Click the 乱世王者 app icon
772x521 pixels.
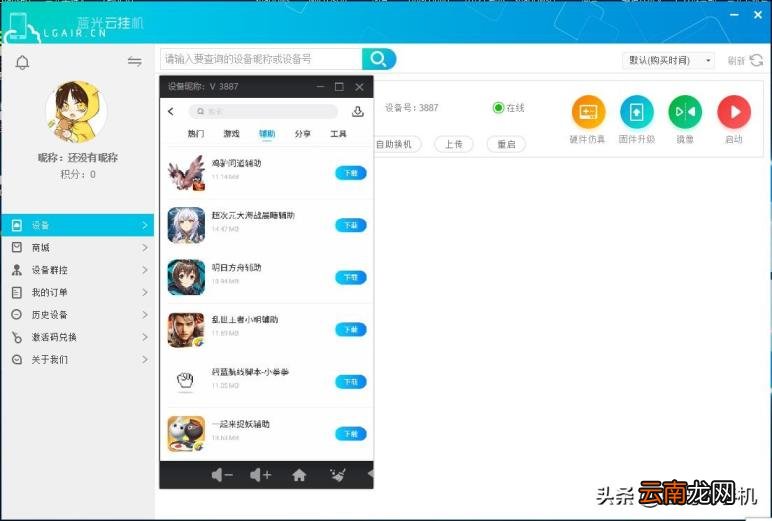coord(186,329)
